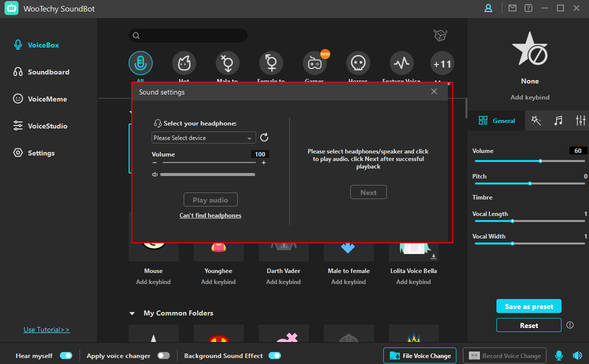Click the Feature Voice category icon
Viewport: 589px width, 364px height.
(x=401, y=62)
